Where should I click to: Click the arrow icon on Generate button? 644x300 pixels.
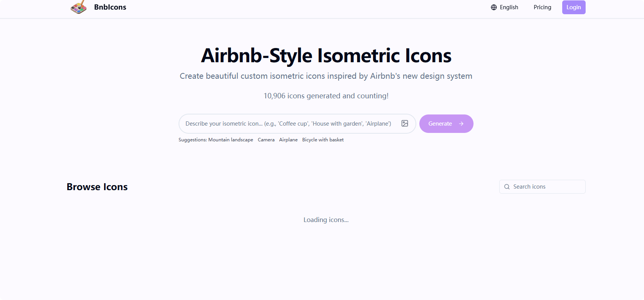461,124
